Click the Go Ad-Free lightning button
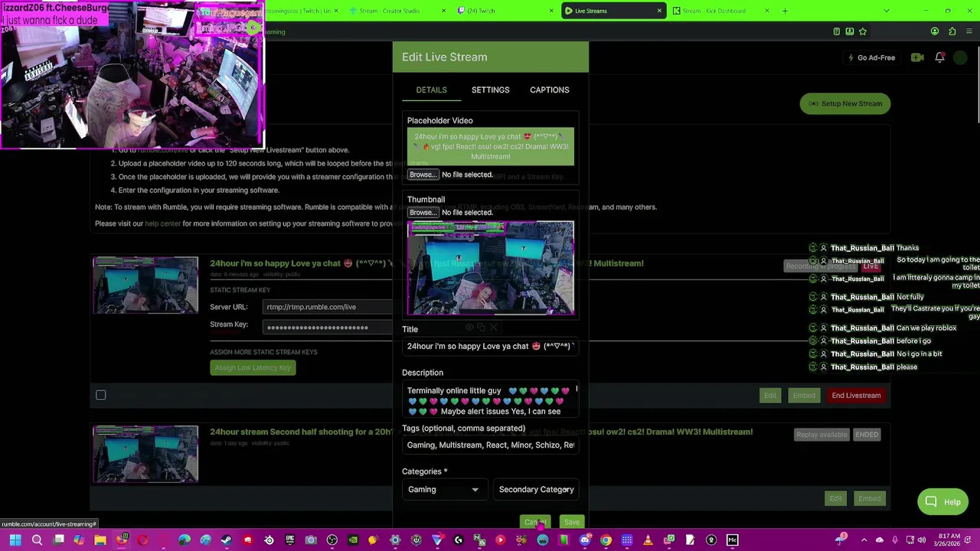 pos(871,57)
